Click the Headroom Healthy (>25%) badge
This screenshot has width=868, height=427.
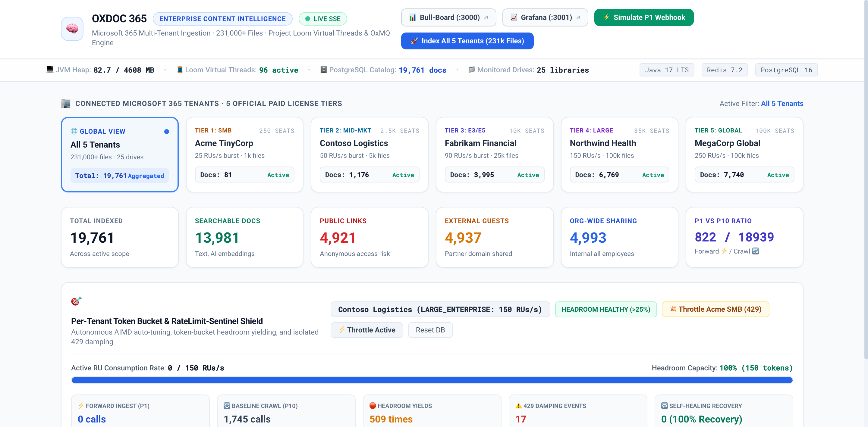[x=605, y=309]
